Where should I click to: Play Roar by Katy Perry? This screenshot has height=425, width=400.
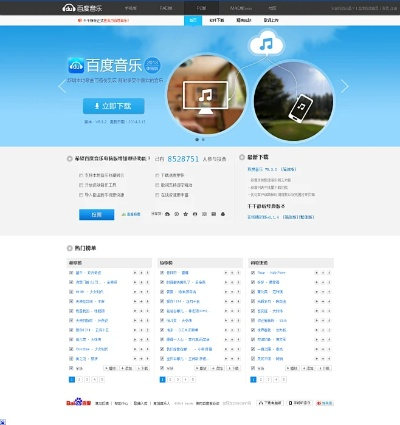coord(316,273)
